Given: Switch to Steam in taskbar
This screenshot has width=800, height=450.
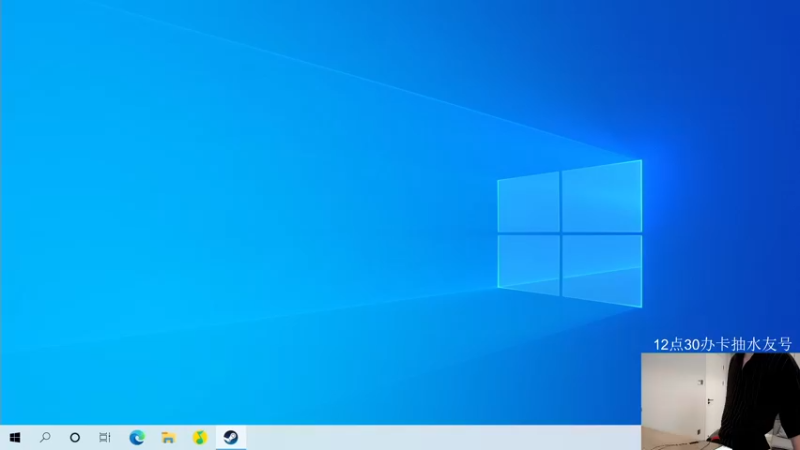Looking at the screenshot, I should pos(231,438).
